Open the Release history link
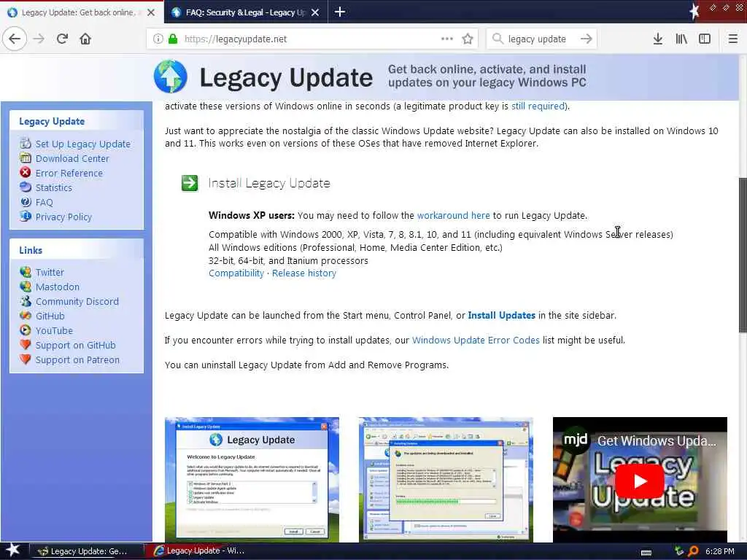The image size is (747, 560). click(304, 273)
